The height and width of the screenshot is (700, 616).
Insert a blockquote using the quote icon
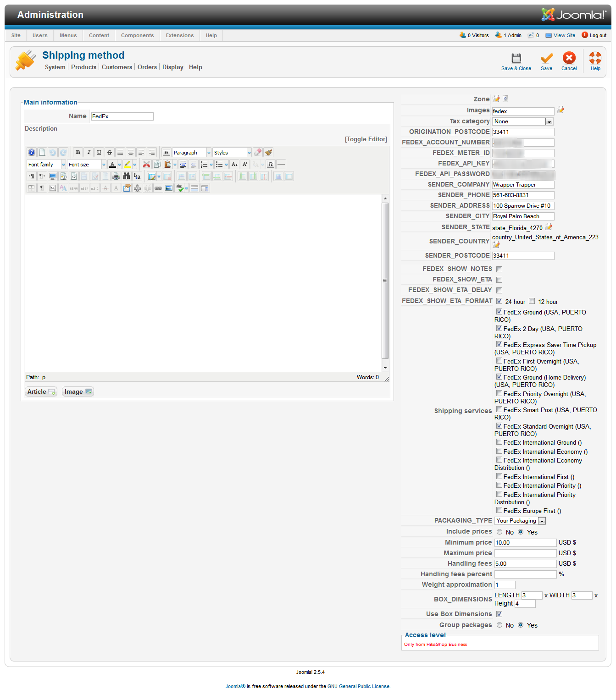pyautogui.click(x=166, y=152)
